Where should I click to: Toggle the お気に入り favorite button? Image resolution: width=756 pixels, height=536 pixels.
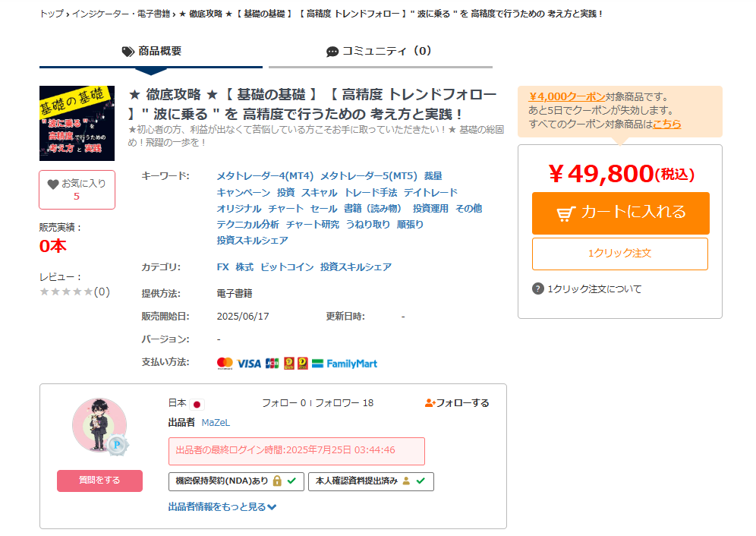(x=77, y=190)
